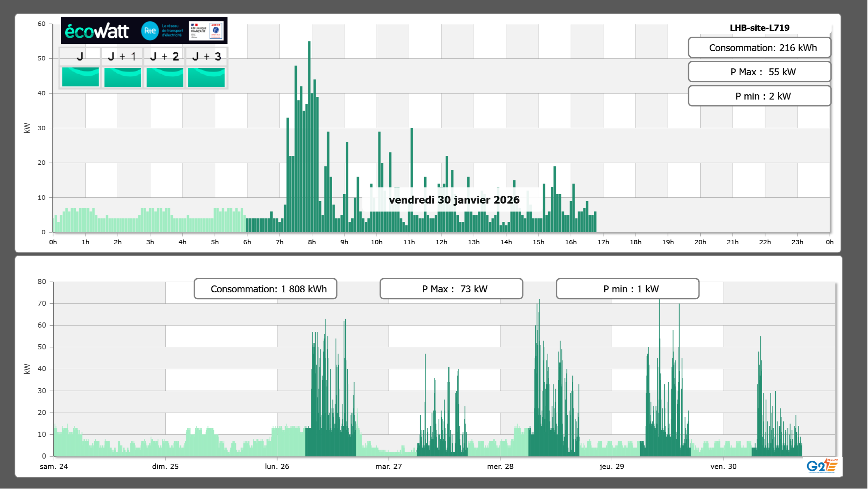Click the P Max : 73 kW box

[451, 289]
